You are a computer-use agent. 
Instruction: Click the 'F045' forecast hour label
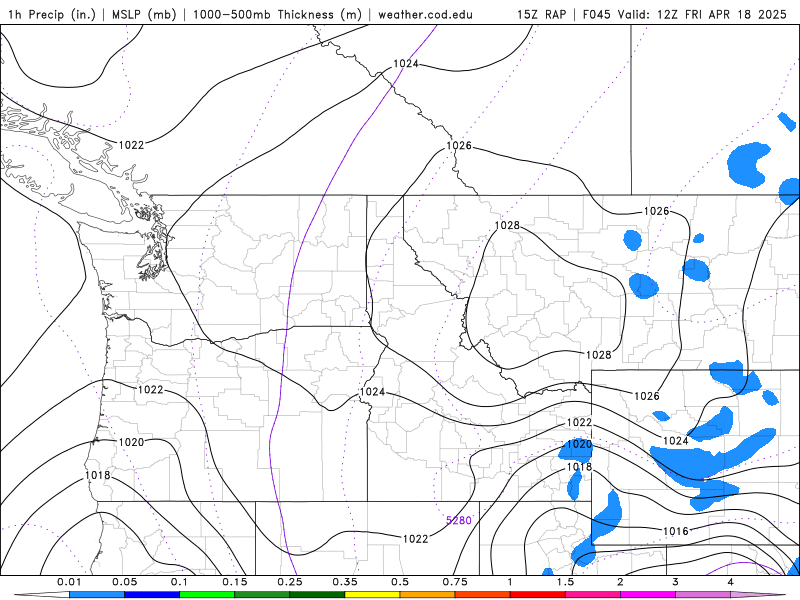(x=596, y=14)
